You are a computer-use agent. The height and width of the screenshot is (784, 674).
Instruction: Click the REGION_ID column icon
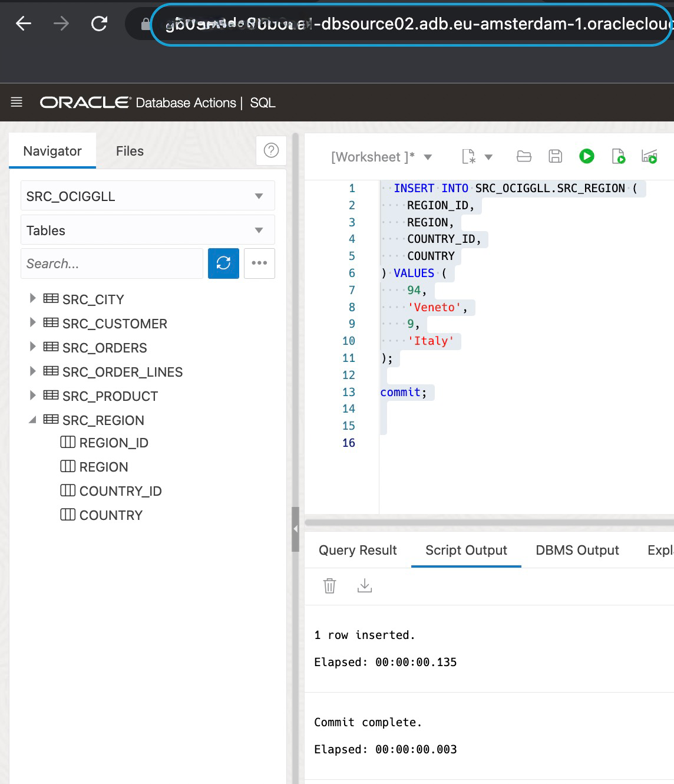pos(68,442)
